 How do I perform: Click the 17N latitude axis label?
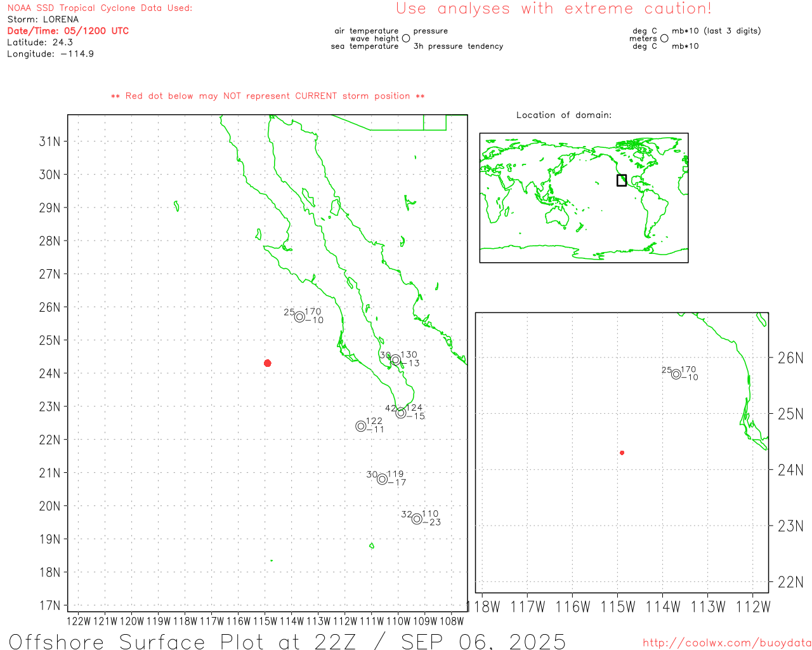50,606
